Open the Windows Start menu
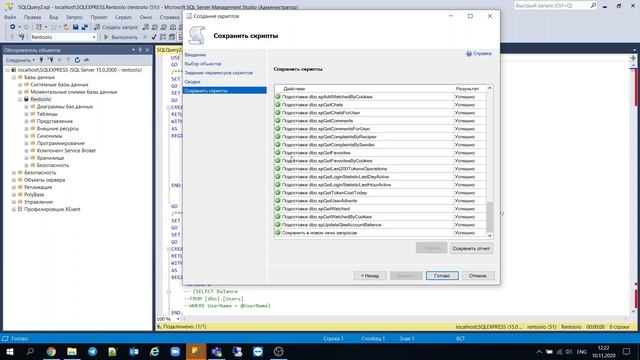Screen dimensions: 640x360 pyautogui.click(x=9, y=351)
